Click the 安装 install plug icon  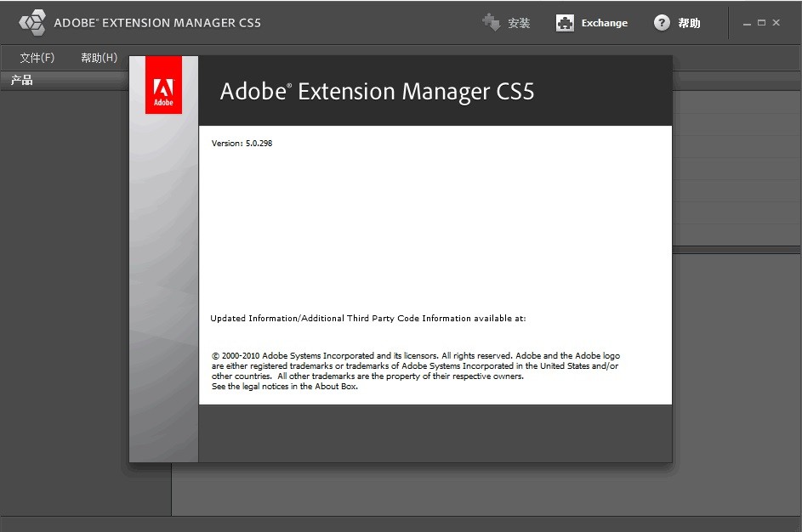(492, 23)
